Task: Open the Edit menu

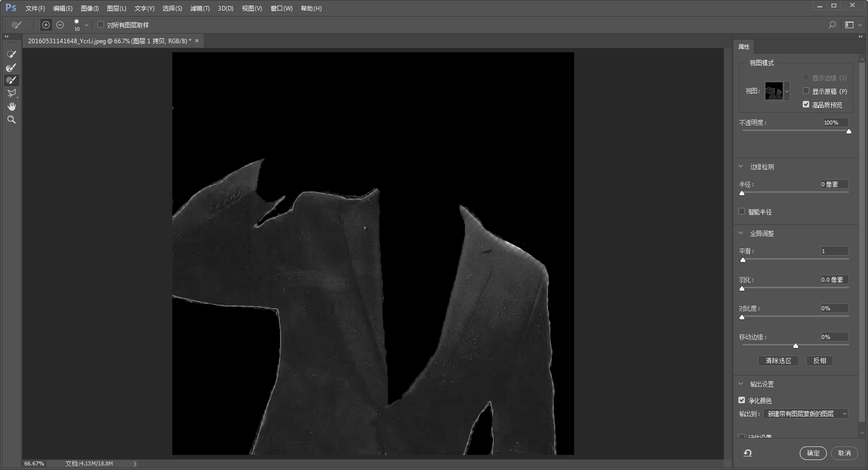Action: coord(63,9)
